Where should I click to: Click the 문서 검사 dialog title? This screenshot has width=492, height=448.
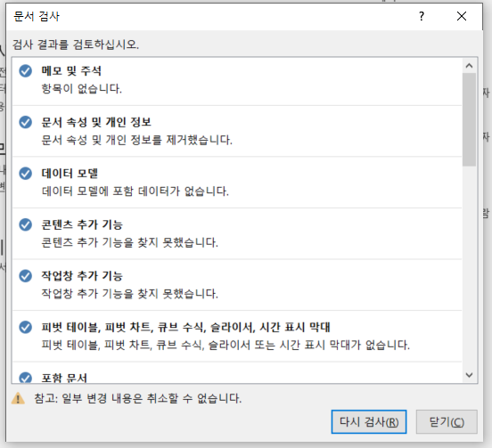coord(37,16)
